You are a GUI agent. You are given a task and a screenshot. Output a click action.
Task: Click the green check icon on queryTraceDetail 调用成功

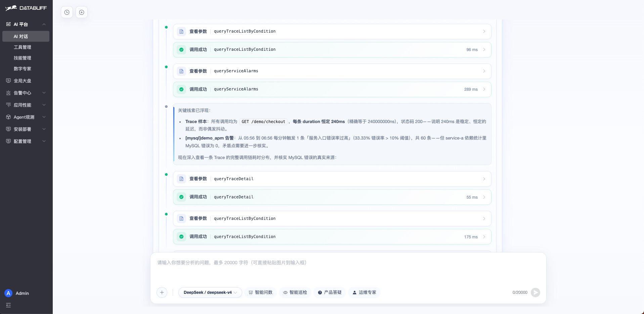[x=181, y=197]
